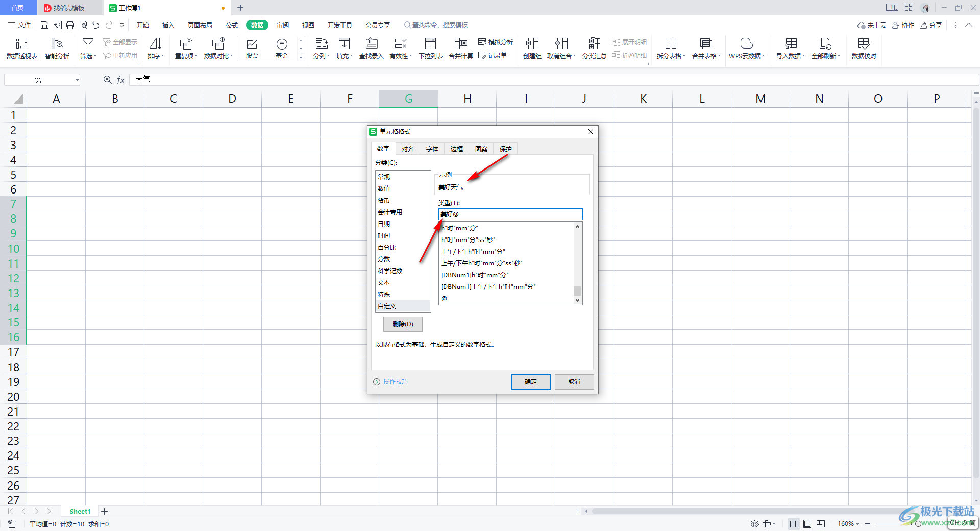Open the 数据对比 data compare tool
980x531 pixels.
[218, 49]
